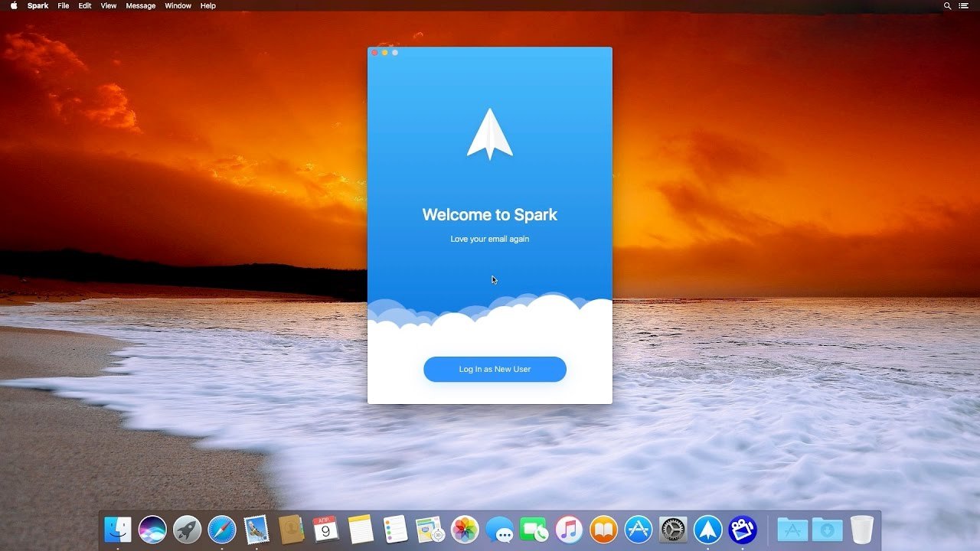The image size is (980, 551).
Task: Open the film clapper app in dock
Action: 743,529
